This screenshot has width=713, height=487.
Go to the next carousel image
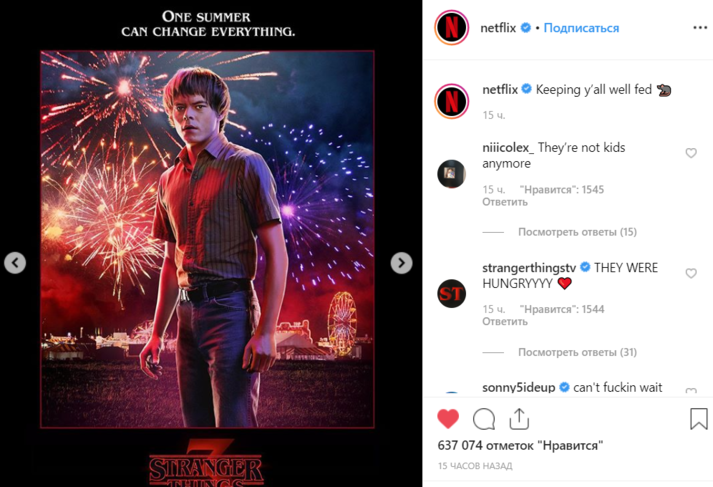pyautogui.click(x=401, y=263)
